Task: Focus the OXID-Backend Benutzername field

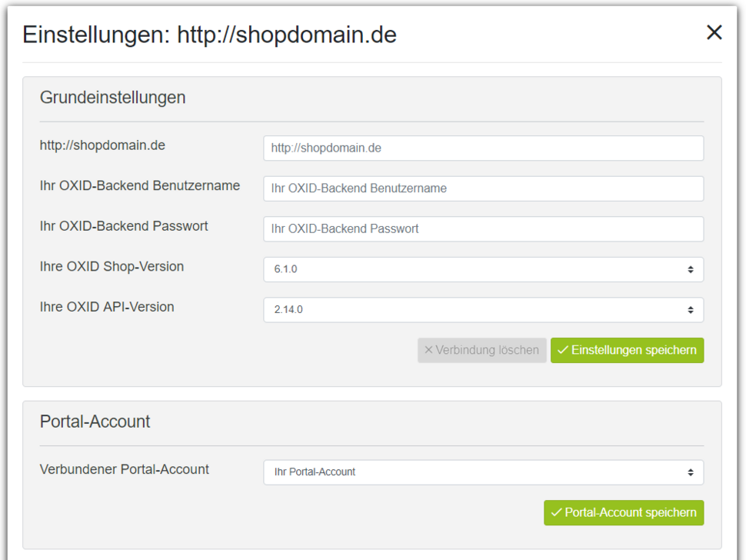Action: click(484, 188)
